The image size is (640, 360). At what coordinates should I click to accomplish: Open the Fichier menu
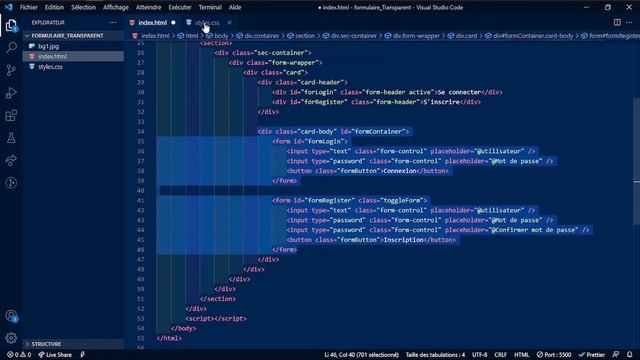click(x=29, y=7)
